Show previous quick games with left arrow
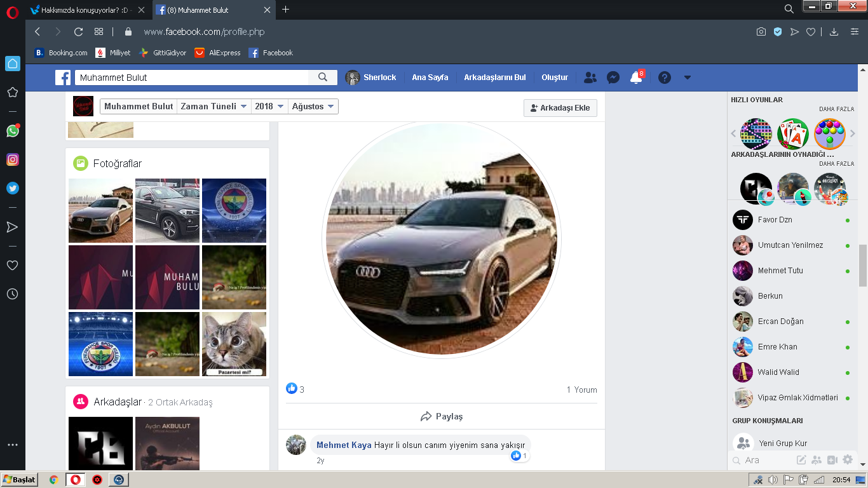Image resolution: width=868 pixels, height=488 pixels. pos(734,133)
